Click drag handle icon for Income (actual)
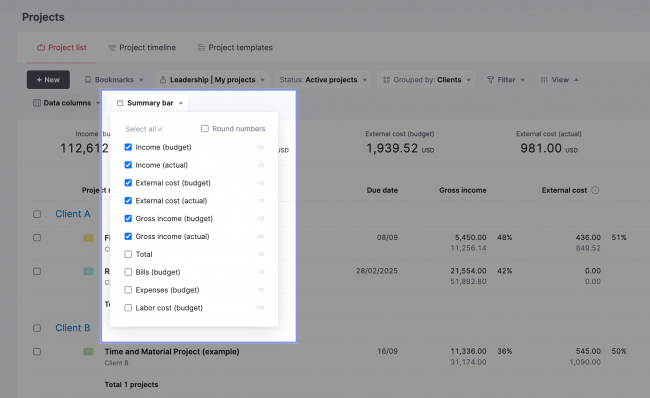The image size is (650, 398). pos(261,165)
